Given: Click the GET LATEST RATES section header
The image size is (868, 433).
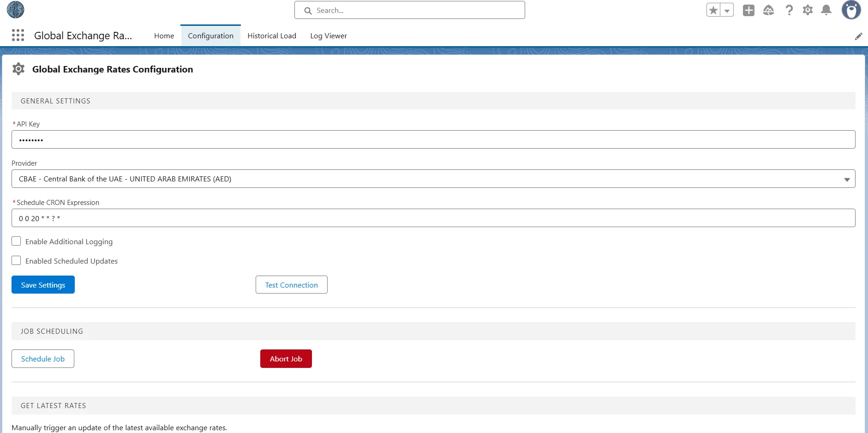Looking at the screenshot, I should [433, 405].
